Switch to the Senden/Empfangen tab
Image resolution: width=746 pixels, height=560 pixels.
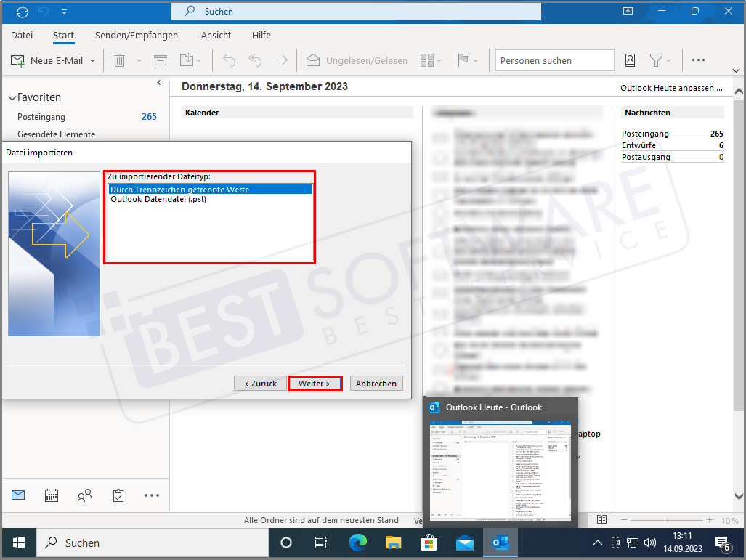pos(135,35)
